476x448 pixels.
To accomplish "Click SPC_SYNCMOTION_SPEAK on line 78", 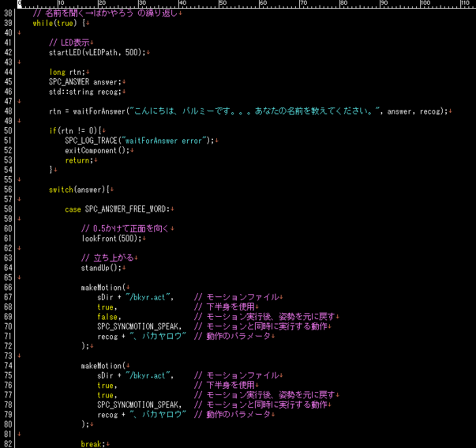I will coord(139,404).
